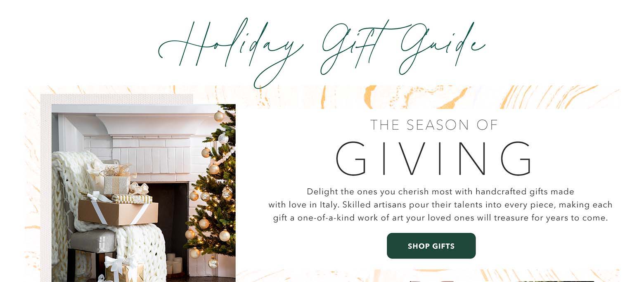Click the paragraph line mentioning handcrafted gifts
The height and width of the screenshot is (282, 644).
[x=440, y=192]
